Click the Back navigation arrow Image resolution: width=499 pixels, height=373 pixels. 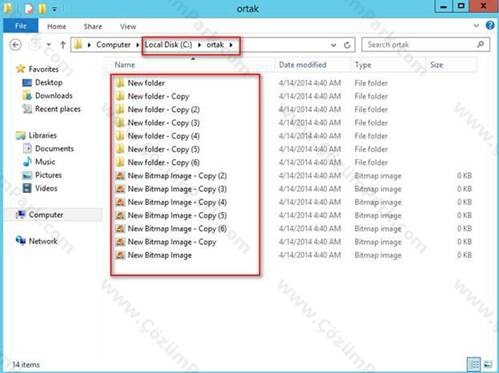[16, 45]
